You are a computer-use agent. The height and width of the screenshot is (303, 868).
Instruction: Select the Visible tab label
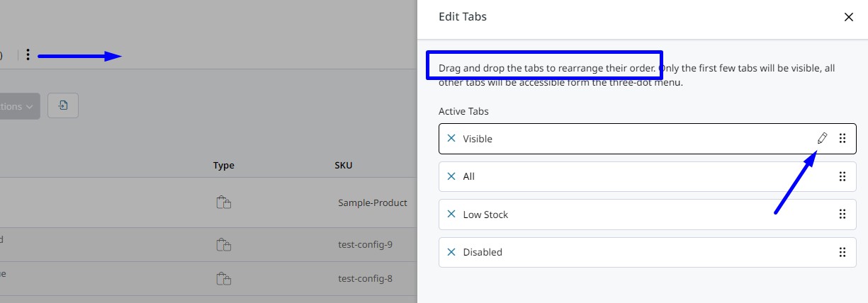[478, 139]
